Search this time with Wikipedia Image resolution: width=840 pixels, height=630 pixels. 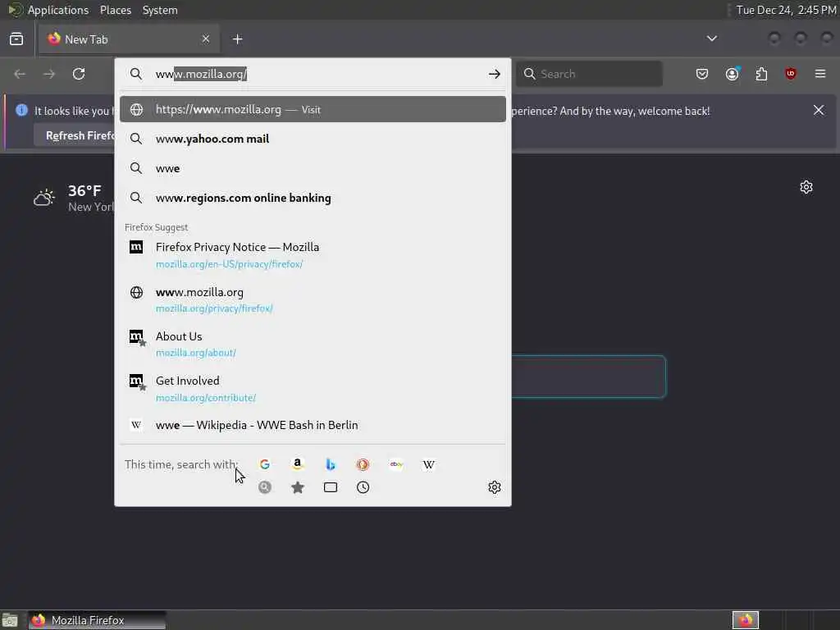[x=428, y=464]
